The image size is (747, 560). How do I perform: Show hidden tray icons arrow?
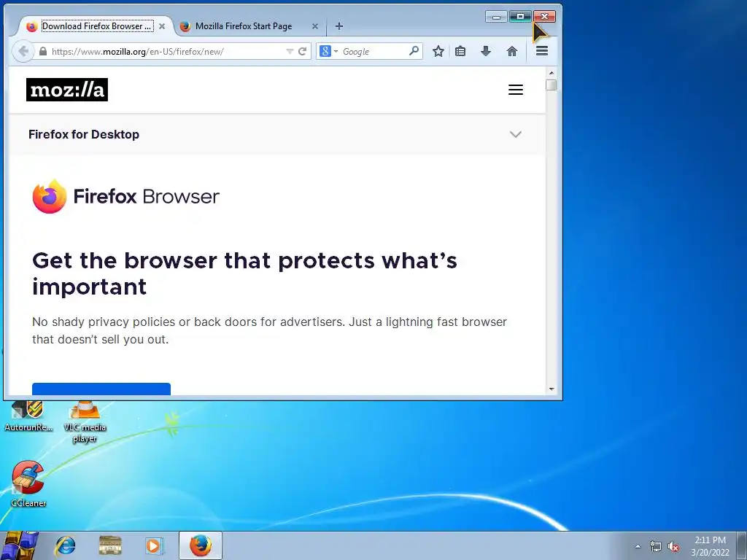(x=638, y=546)
